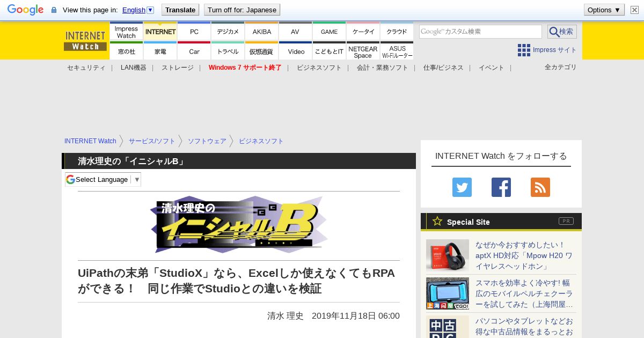Open the GAME tab
The height and width of the screenshot is (338, 644).
pyautogui.click(x=329, y=31)
